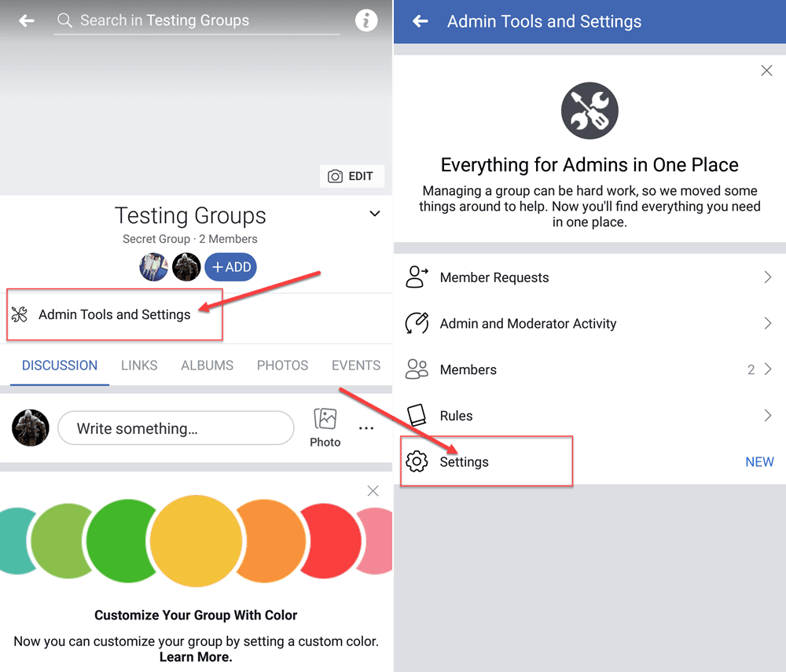Image resolution: width=786 pixels, height=672 pixels.
Task: Open the Photos tab
Action: pyautogui.click(x=282, y=365)
